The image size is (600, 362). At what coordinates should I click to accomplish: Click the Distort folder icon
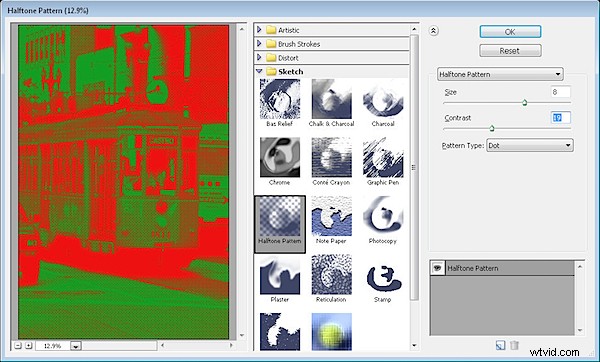(271, 58)
